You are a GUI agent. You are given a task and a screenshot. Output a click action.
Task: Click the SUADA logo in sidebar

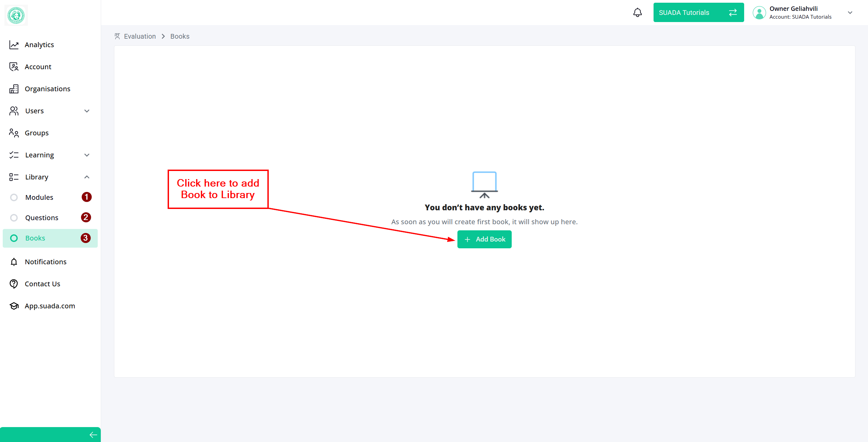[16, 15]
